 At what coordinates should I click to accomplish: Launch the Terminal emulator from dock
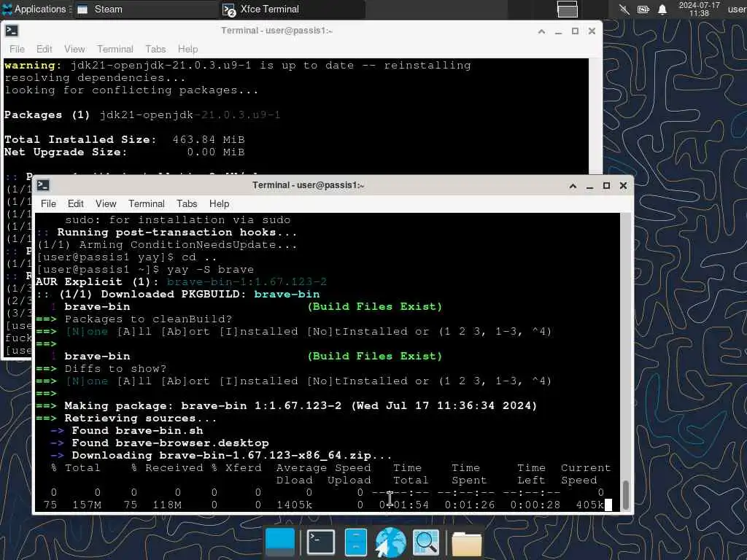point(321,542)
